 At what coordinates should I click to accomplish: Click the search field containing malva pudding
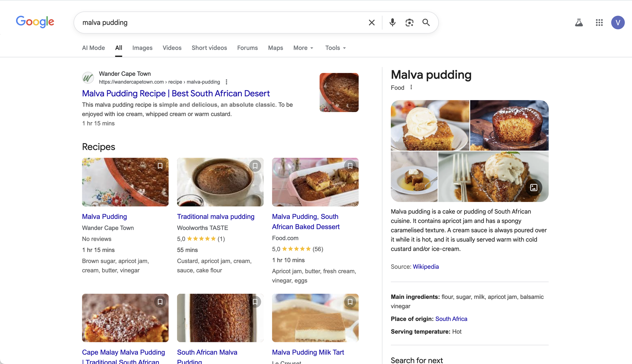222,22
